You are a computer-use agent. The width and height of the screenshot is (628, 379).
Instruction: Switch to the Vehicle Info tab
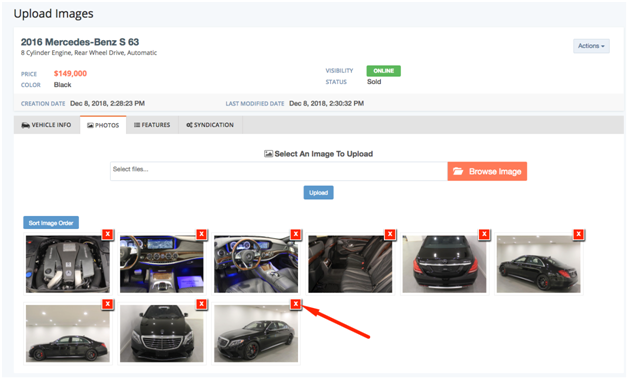pos(46,125)
